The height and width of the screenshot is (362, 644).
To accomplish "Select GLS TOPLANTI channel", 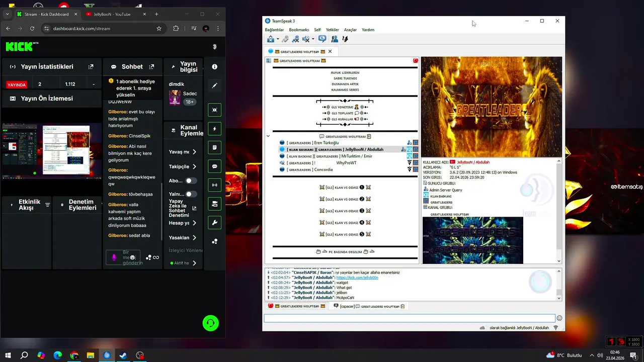I will click(345, 113).
